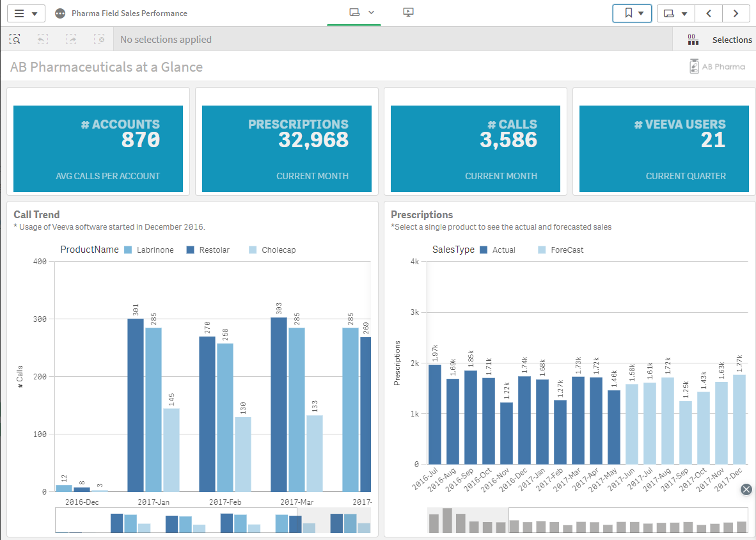The height and width of the screenshot is (540, 756).
Task: Click the Pharma Field Sales Performance title
Action: (x=129, y=13)
